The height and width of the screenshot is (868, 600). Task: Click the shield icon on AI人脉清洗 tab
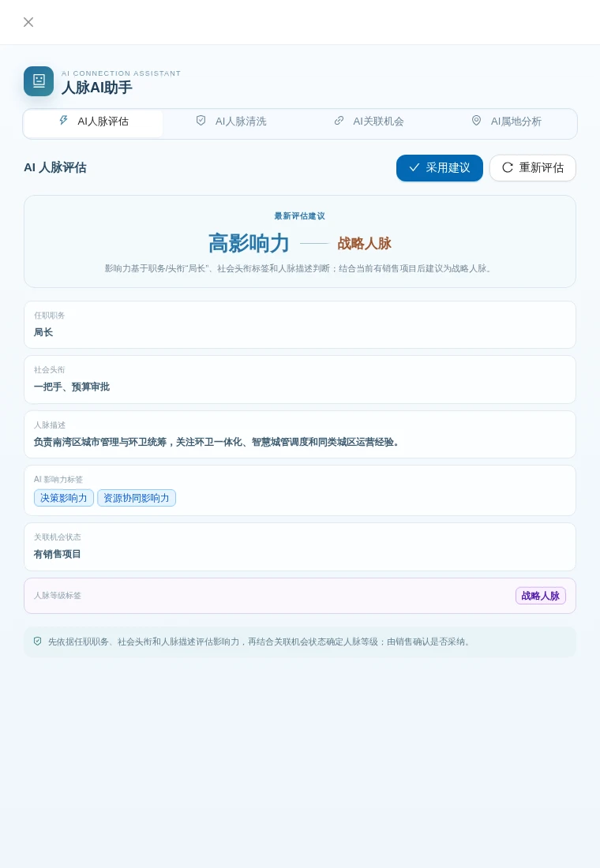tap(201, 121)
